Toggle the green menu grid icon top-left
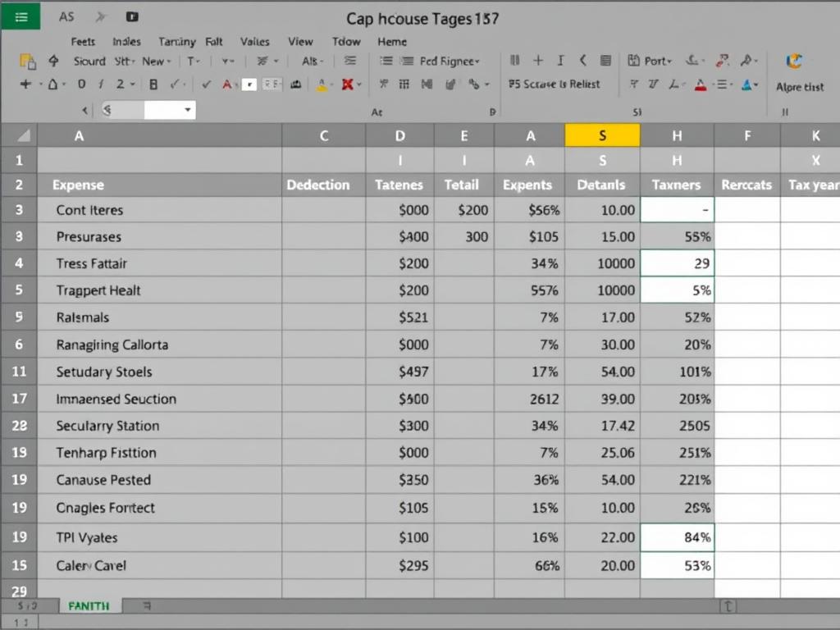This screenshot has width=840, height=630. (21, 16)
